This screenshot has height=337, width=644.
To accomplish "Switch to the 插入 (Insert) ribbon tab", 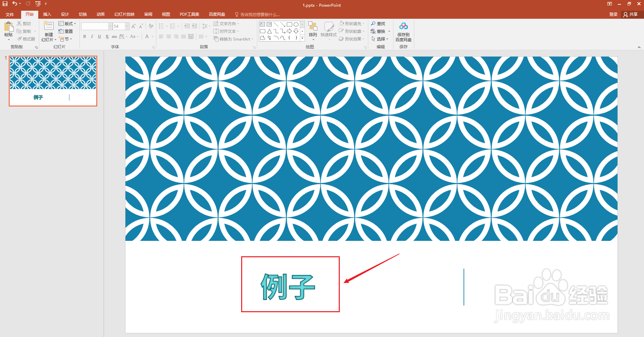I will (x=47, y=14).
